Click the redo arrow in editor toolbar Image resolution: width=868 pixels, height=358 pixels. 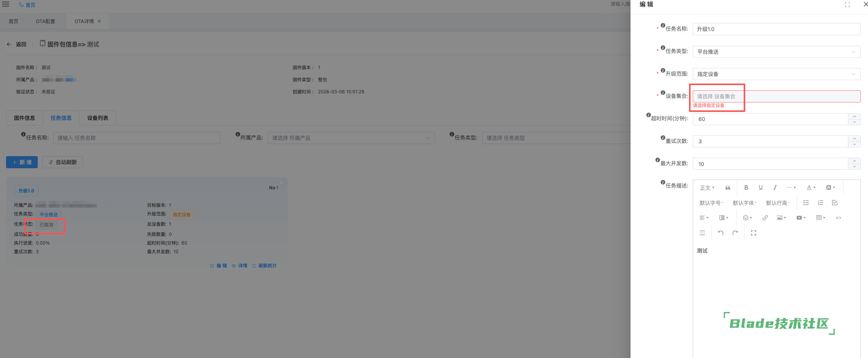coord(735,233)
